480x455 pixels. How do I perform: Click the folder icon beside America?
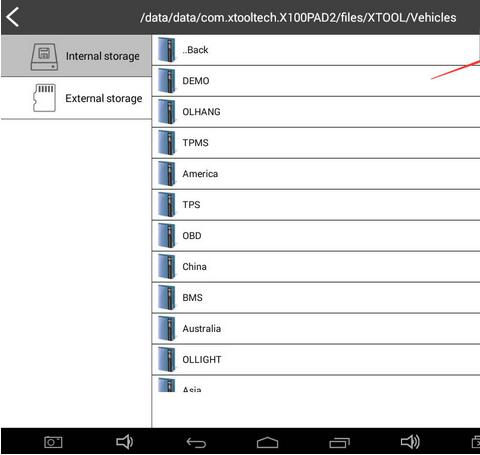click(166, 174)
